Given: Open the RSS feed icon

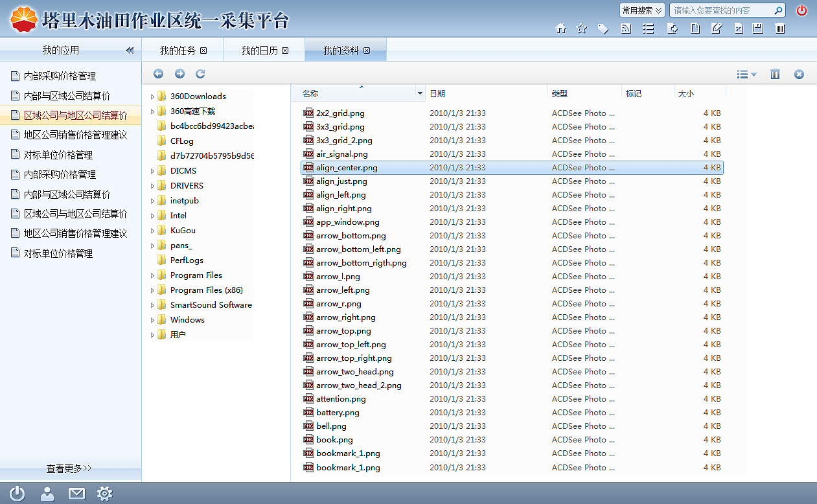Looking at the screenshot, I should (x=626, y=29).
